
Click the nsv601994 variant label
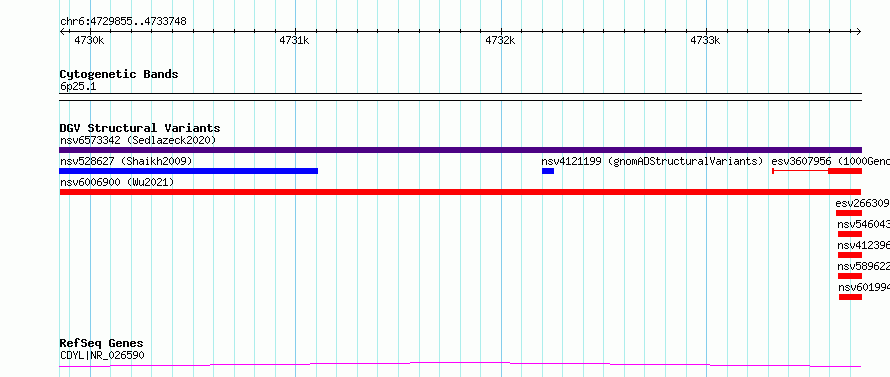(864, 287)
